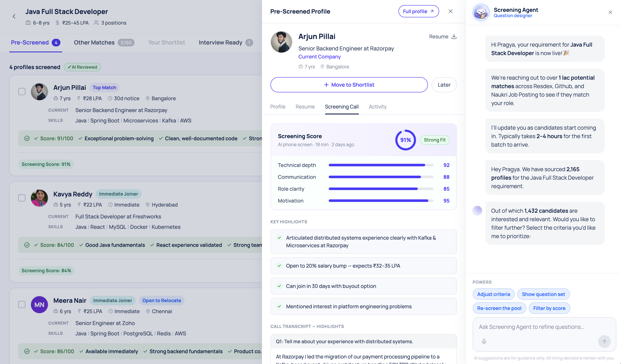Image resolution: width=621 pixels, height=364 pixels.
Task: Switch to the Pre-Screened tab
Action: click(35, 43)
